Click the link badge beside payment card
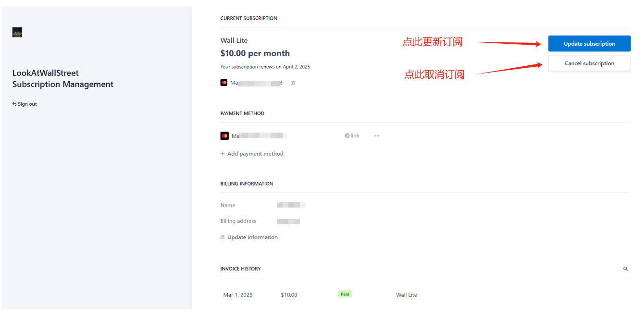The width and height of the screenshot is (644, 319). click(352, 136)
